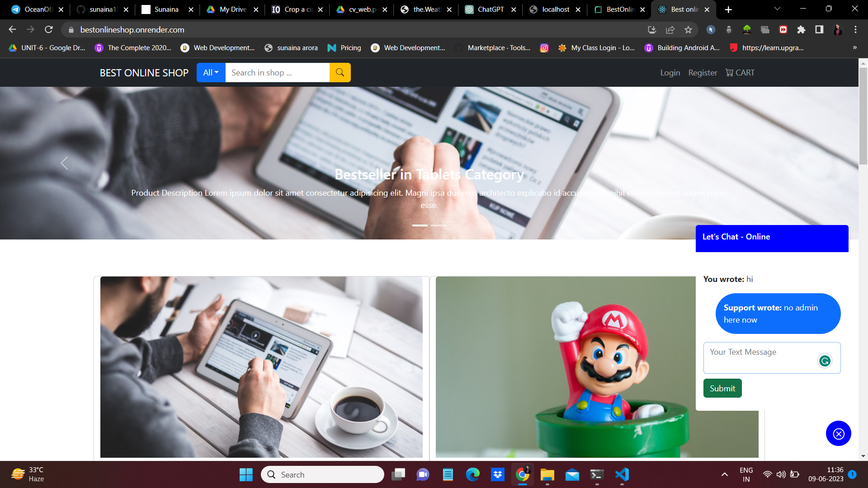Click the Your Text Message field
This screenshot has height=488, width=868.
[759, 357]
